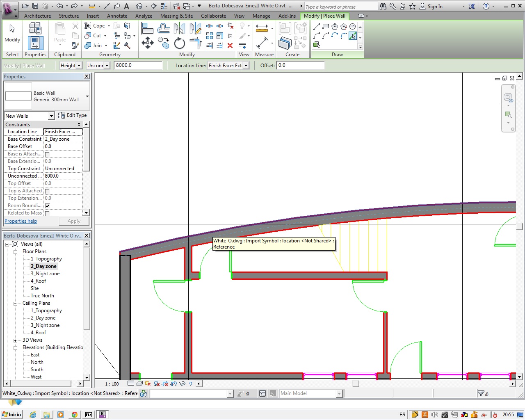Open the Location Line dropdown on the options bar
This screenshot has height=420, width=525.
tap(245, 65)
